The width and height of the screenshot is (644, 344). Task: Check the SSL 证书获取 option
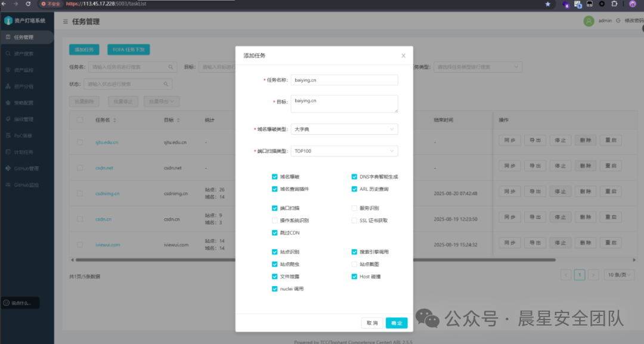coord(354,221)
